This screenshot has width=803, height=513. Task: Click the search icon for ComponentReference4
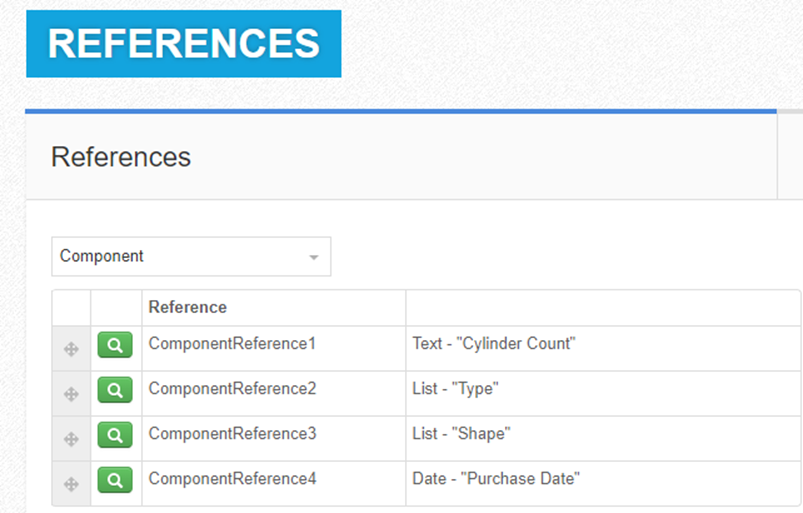[x=115, y=480]
